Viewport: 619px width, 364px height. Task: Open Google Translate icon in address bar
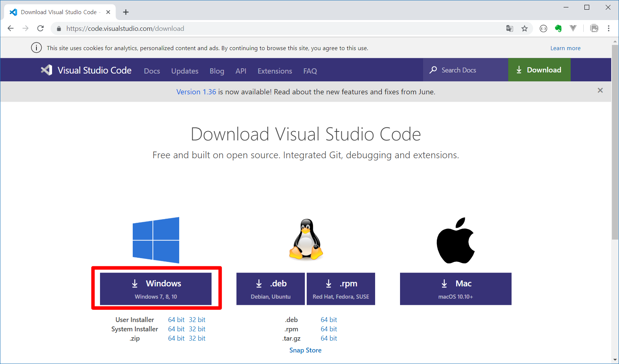pos(510,29)
